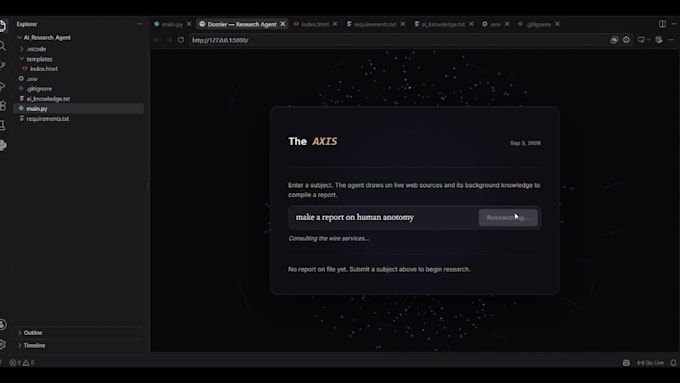Click the Researching... button
This screenshot has height=383, width=680.
click(x=508, y=218)
